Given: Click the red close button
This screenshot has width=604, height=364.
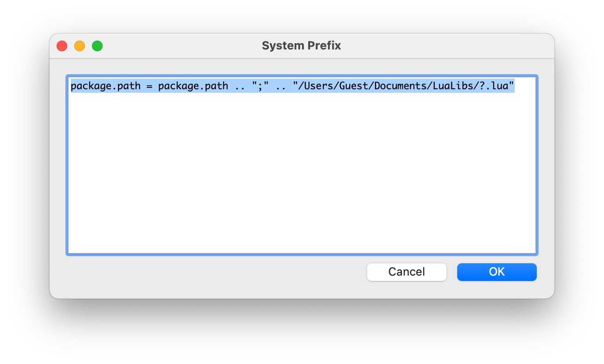Looking at the screenshot, I should (61, 45).
